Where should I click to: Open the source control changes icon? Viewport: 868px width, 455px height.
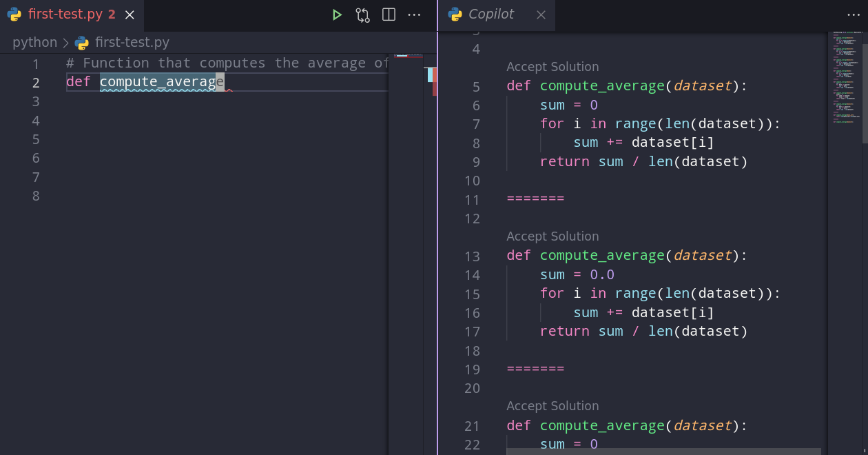point(362,14)
